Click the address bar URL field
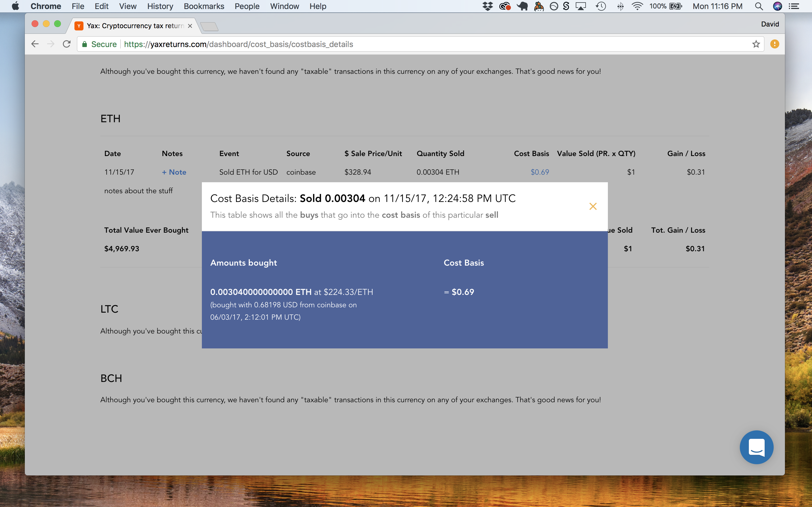Screen dimensions: 812x507 point(403,44)
